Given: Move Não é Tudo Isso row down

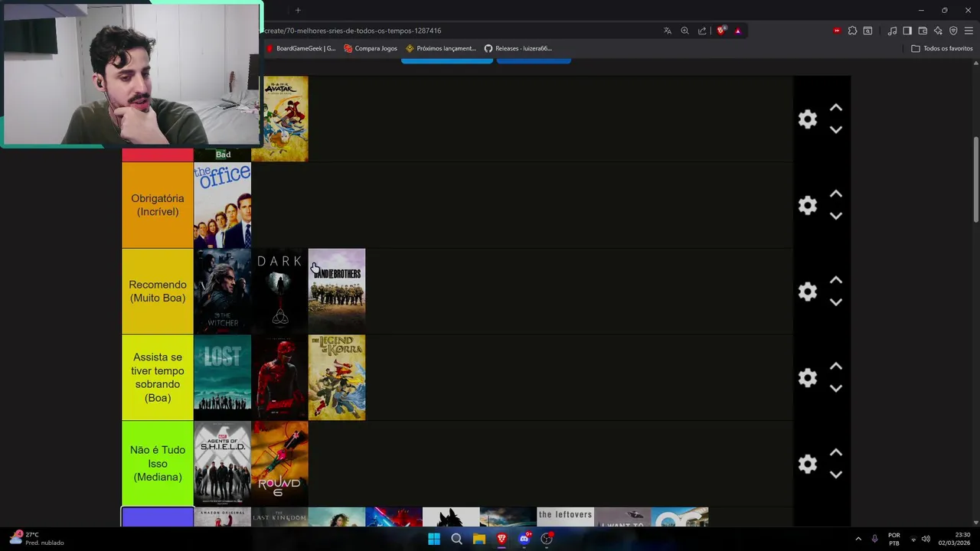Looking at the screenshot, I should [836, 474].
